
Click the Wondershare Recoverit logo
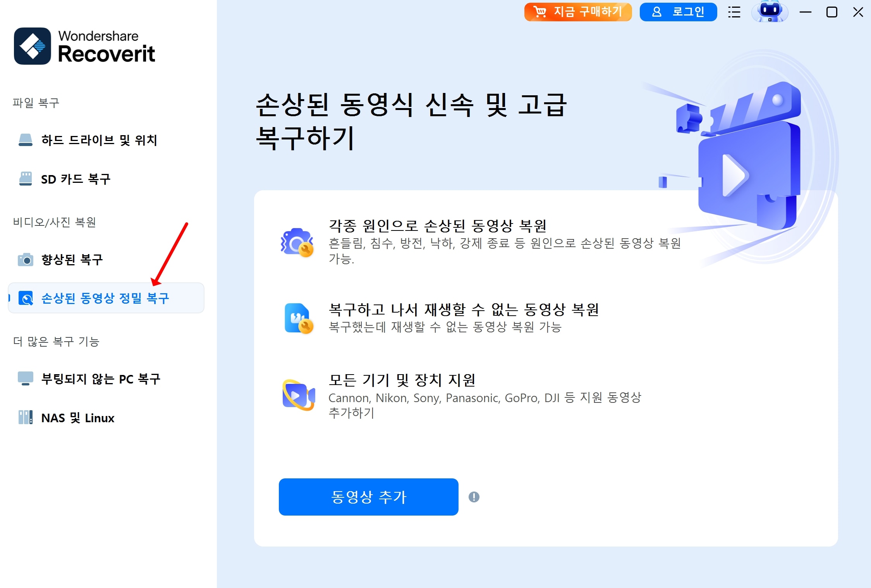(85, 46)
